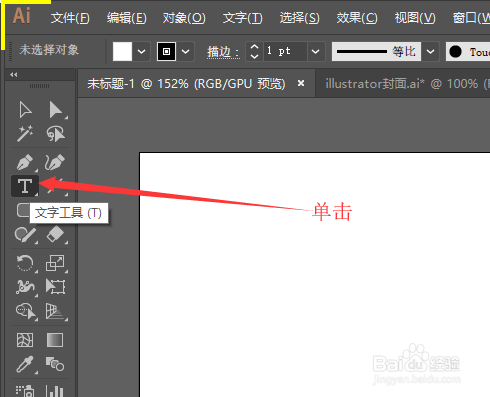Expand the width profile dropdown arrow
Viewport: 490px width, 397px height.
point(430,51)
